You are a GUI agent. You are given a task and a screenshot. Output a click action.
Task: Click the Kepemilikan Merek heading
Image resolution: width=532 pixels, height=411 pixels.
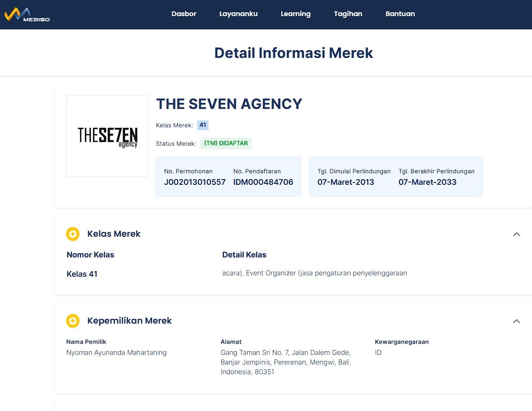pos(129,321)
